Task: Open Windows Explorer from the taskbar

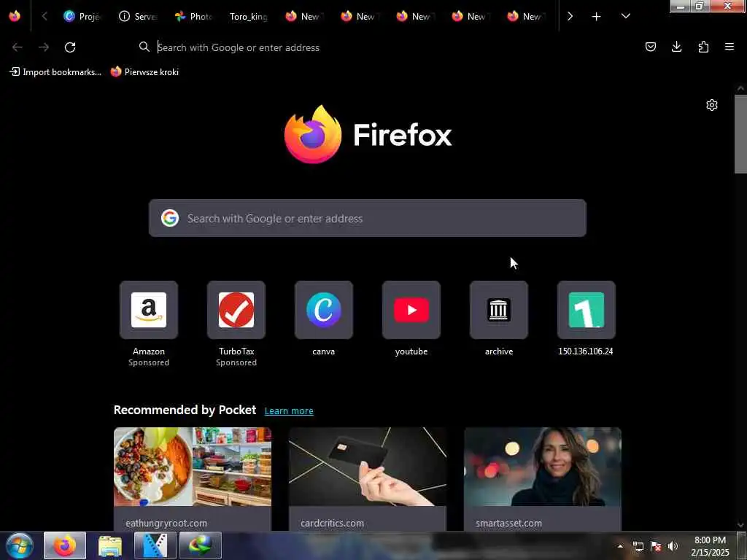Action: click(110, 545)
